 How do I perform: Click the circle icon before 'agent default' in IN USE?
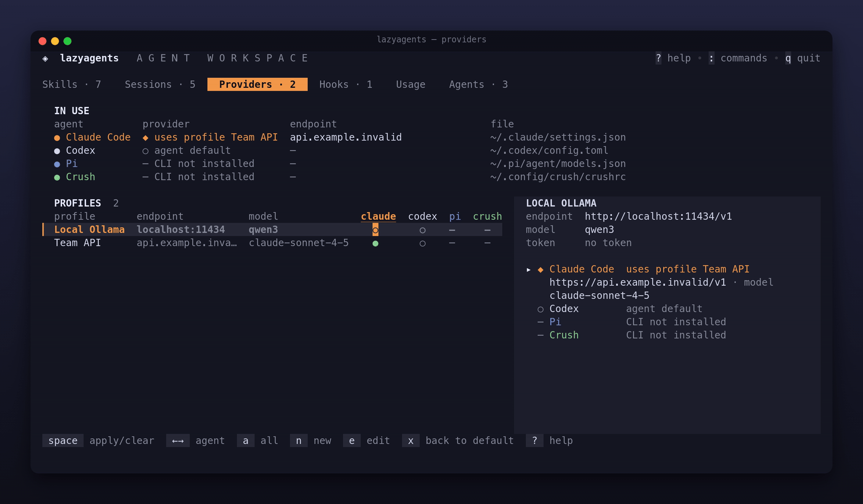(145, 151)
